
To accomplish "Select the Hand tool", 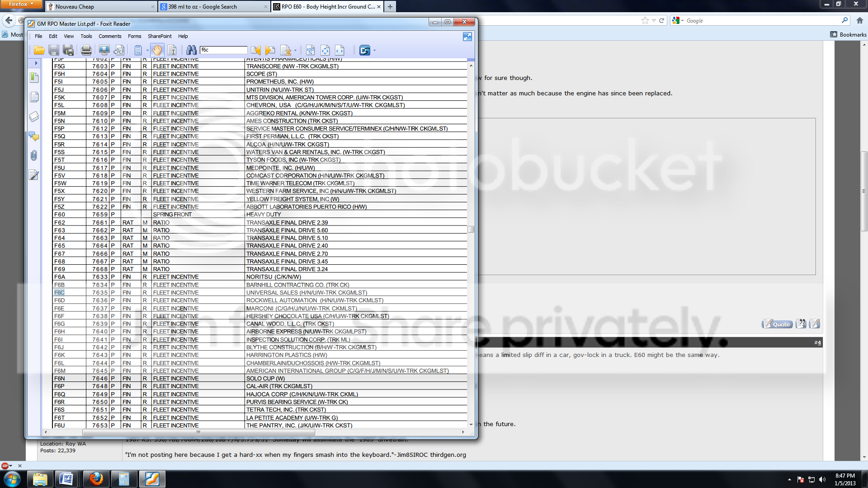I will tap(157, 50).
